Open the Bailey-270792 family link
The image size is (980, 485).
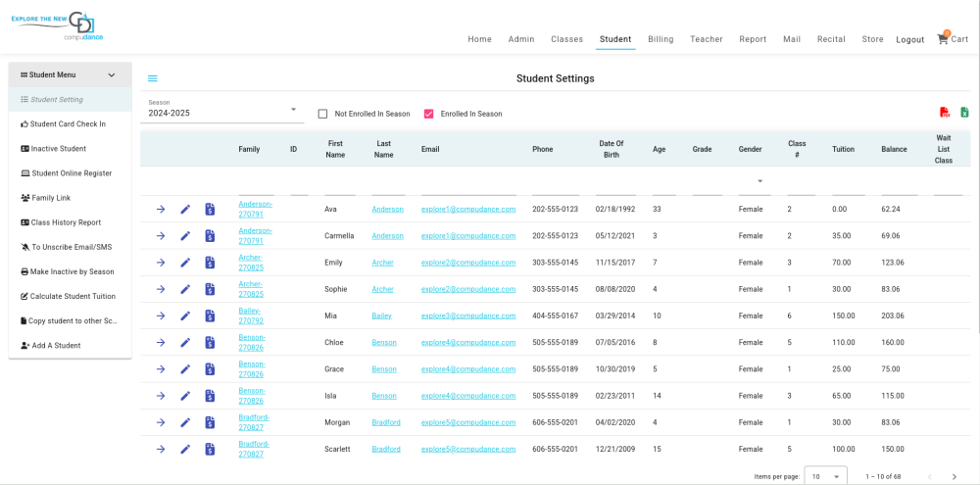point(249,315)
